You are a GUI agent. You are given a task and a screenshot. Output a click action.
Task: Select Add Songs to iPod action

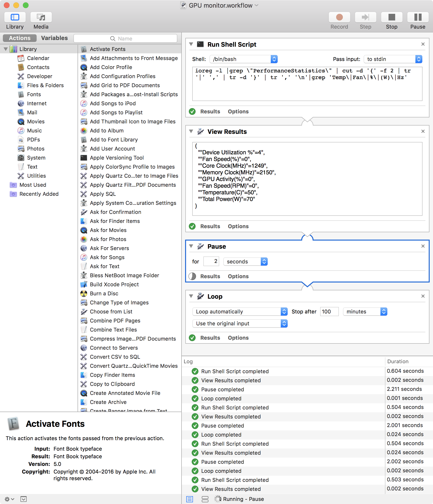130,103
